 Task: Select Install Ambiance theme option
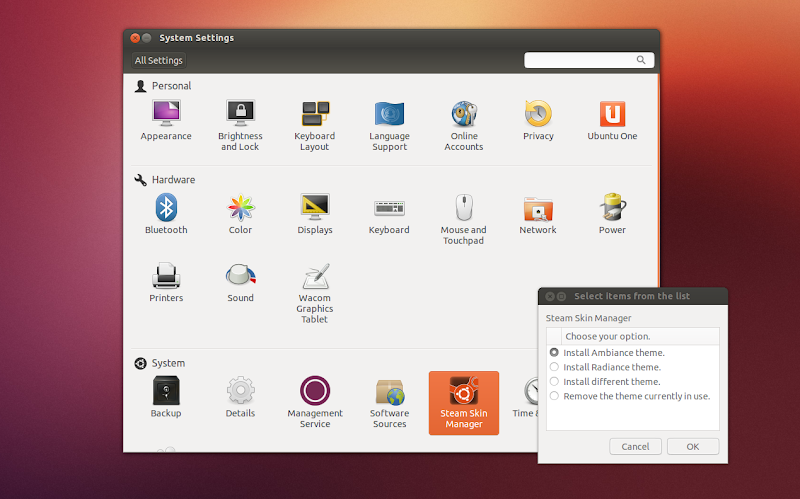555,353
